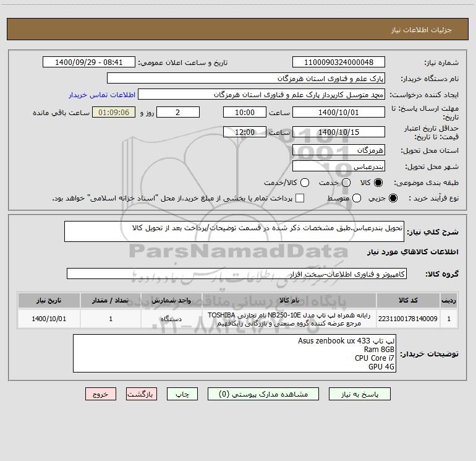The width and height of the screenshot is (476, 461).
Task: Click the price validity date 1400/10/15 field
Action: pyautogui.click(x=339, y=132)
